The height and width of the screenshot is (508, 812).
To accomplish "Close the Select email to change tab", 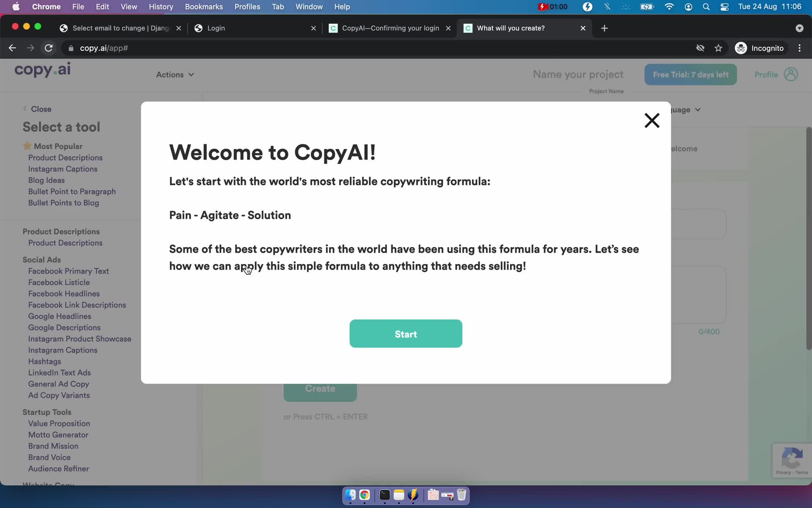I will (178, 28).
